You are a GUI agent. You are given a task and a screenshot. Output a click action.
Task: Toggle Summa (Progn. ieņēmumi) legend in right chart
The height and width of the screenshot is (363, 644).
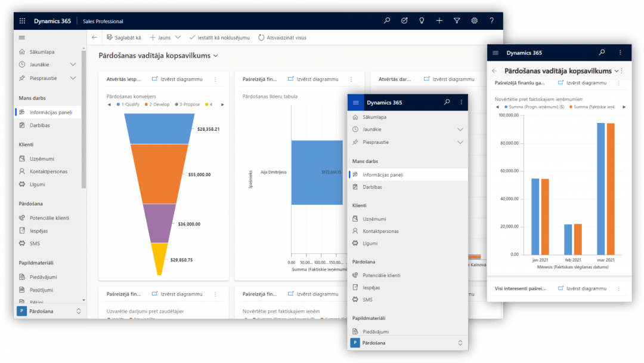[x=536, y=107]
